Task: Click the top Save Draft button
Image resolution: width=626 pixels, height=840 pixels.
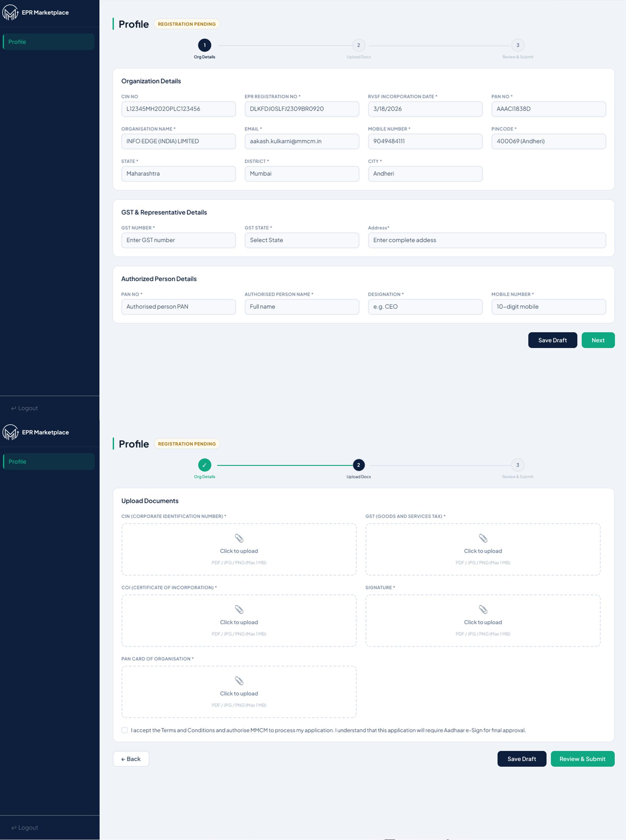Action: (553, 340)
